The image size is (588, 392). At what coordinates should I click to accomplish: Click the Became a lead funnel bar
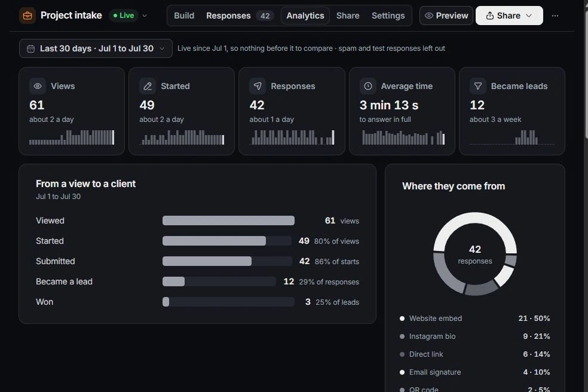(219, 281)
